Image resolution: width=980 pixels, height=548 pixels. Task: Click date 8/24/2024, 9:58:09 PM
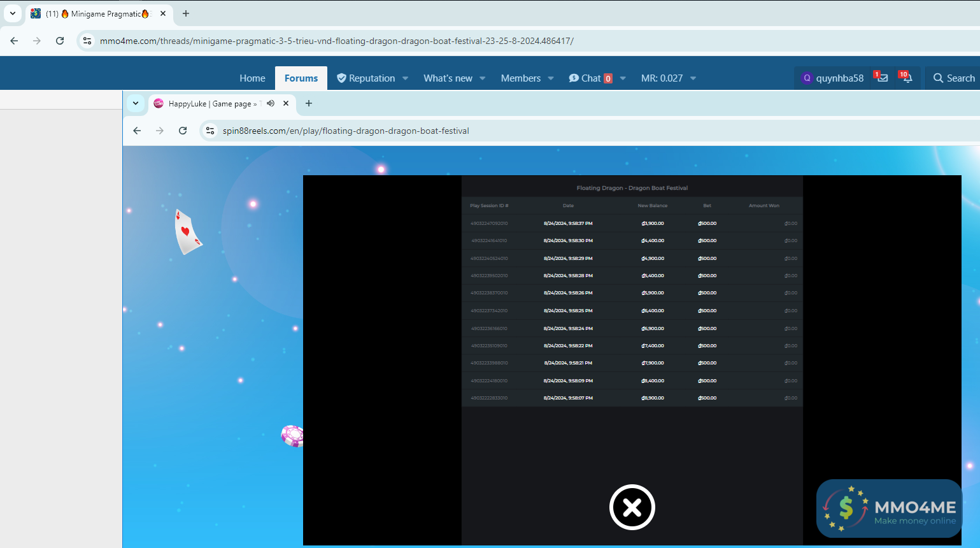[x=568, y=381]
